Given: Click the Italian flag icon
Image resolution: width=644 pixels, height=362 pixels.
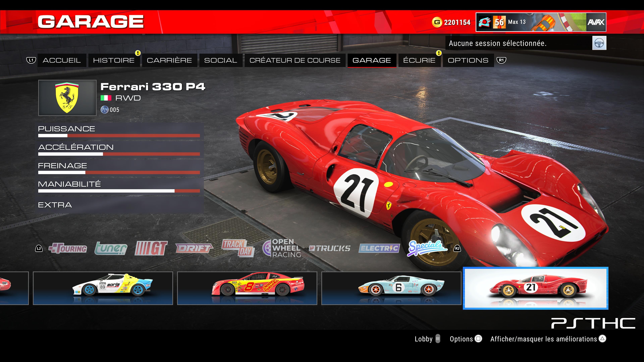Looking at the screenshot, I should point(106,98).
